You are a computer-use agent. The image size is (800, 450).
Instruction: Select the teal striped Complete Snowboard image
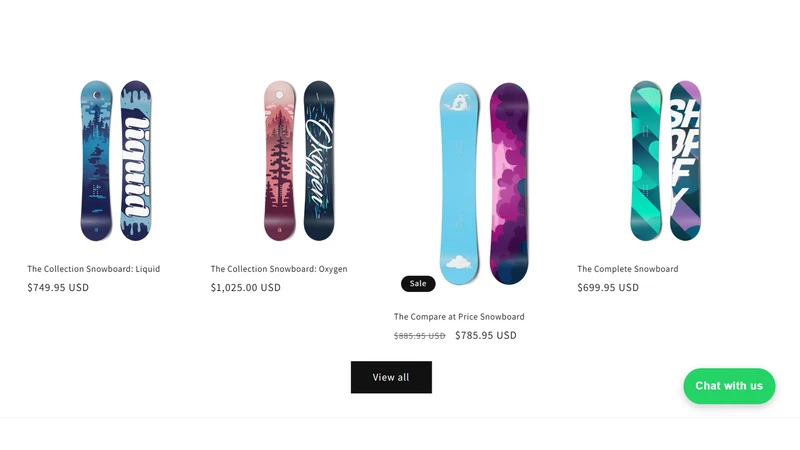(645, 160)
